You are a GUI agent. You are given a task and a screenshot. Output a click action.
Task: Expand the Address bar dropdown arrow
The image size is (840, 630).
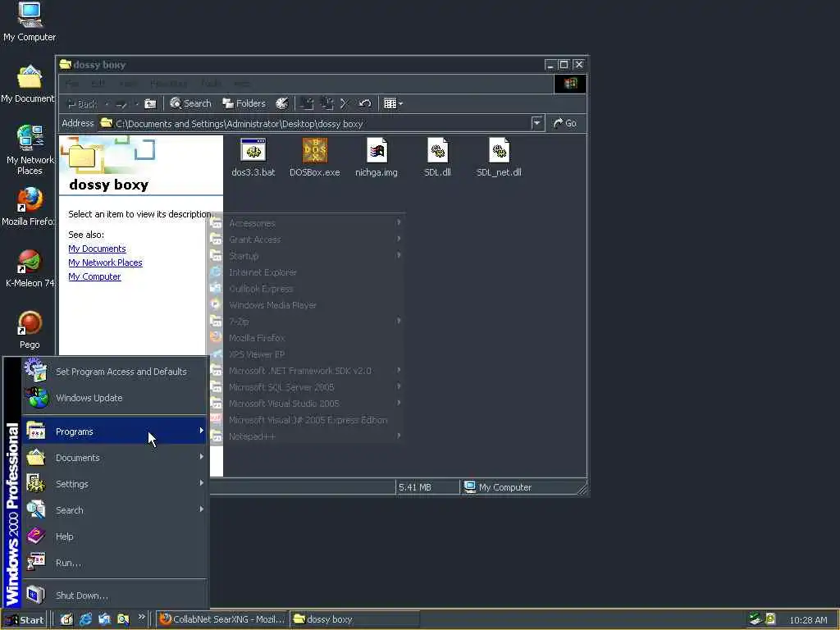pyautogui.click(x=536, y=123)
